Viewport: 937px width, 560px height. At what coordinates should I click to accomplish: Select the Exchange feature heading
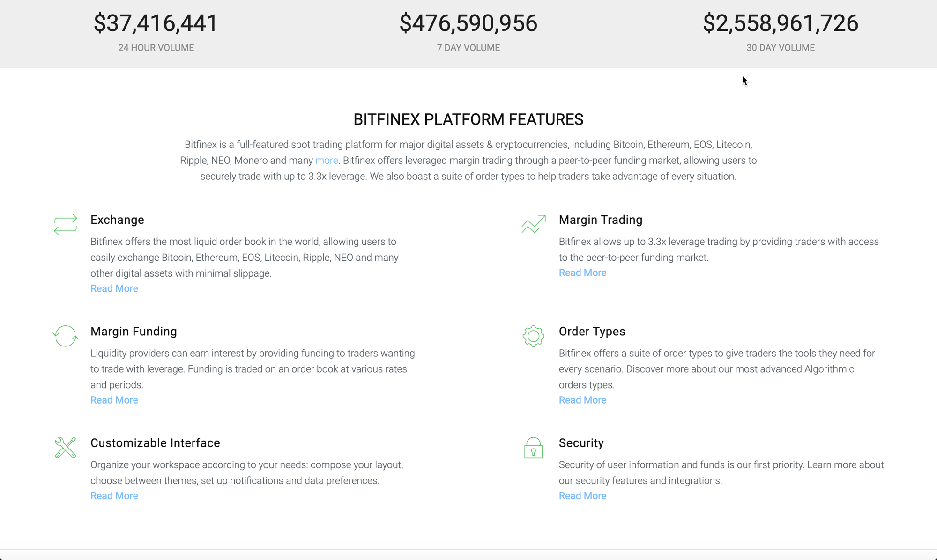[117, 220]
